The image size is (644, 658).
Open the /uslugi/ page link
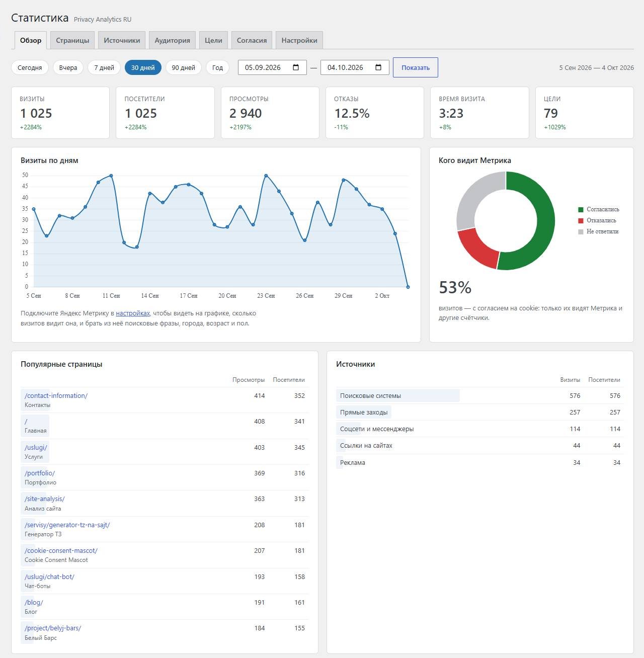(x=36, y=447)
